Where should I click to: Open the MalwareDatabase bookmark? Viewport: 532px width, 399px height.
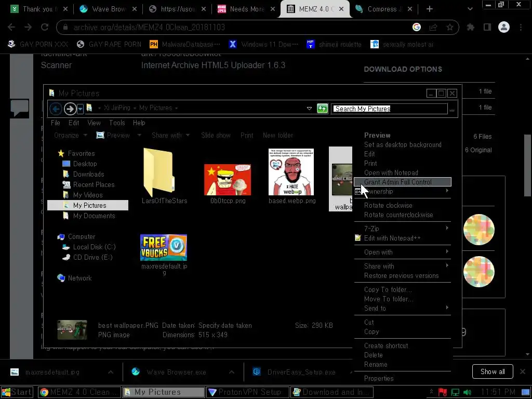coord(185,44)
